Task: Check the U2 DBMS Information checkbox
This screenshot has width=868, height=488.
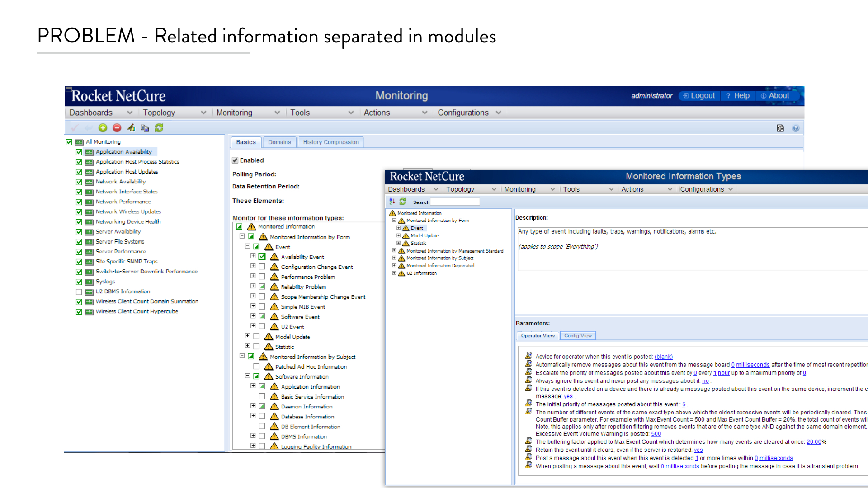Action: (79, 291)
